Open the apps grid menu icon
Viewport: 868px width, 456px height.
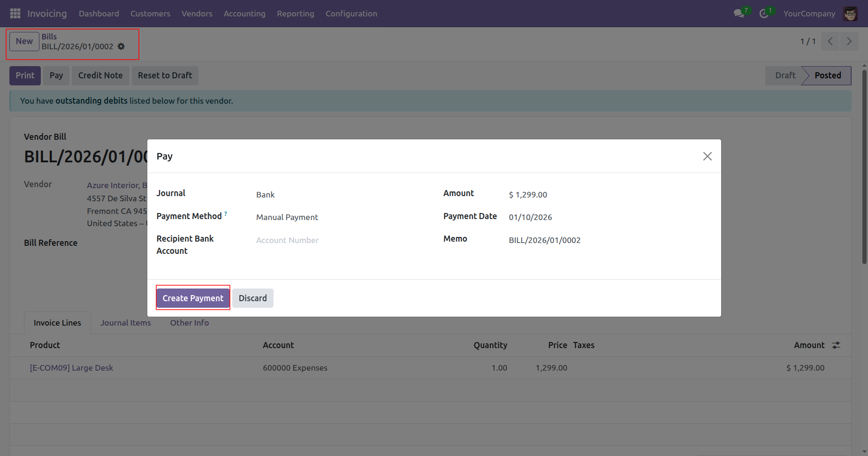coord(15,14)
